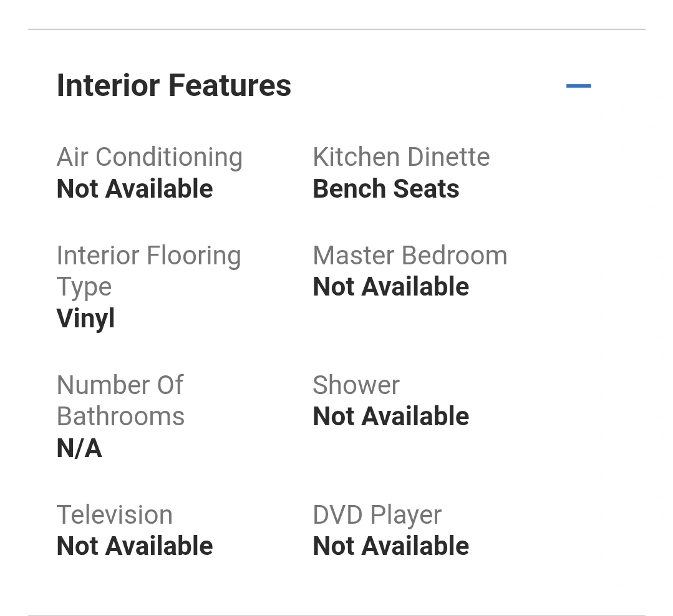The height and width of the screenshot is (616, 673).
Task: Click the Air Conditioning Not Available value
Action: click(x=135, y=189)
